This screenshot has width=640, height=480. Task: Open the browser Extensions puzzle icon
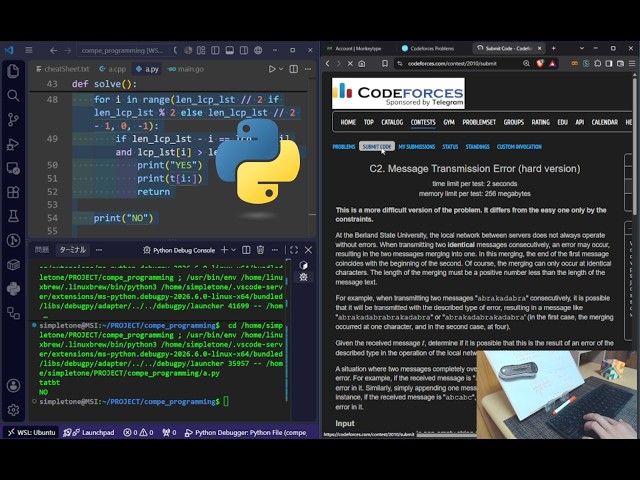tap(598, 63)
